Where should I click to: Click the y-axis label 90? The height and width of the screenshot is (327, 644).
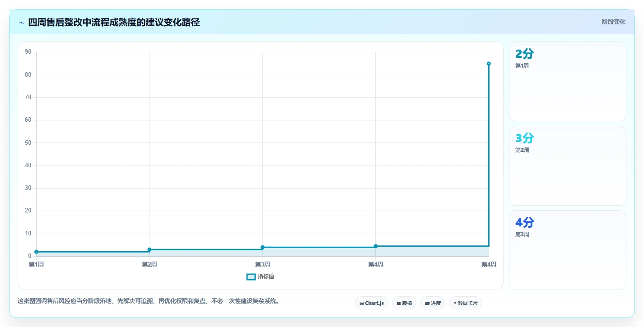(28, 52)
